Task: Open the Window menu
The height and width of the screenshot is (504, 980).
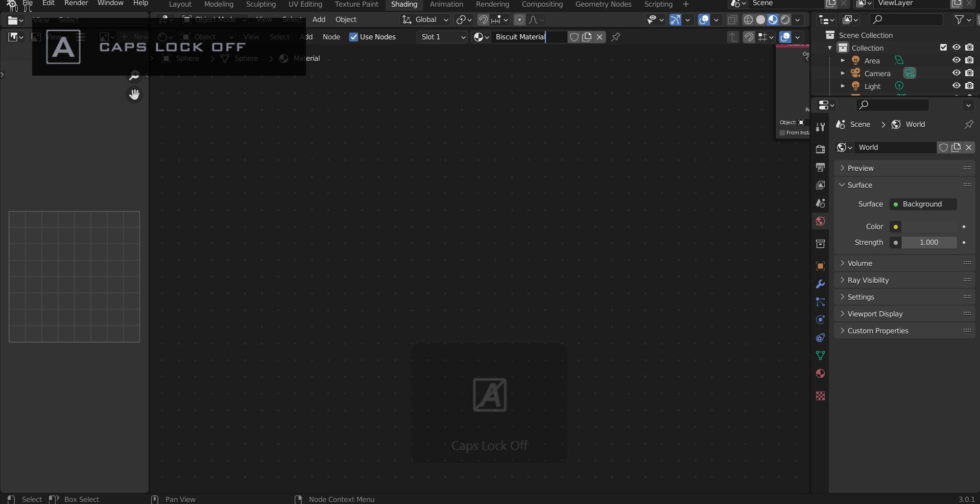Action: click(110, 4)
